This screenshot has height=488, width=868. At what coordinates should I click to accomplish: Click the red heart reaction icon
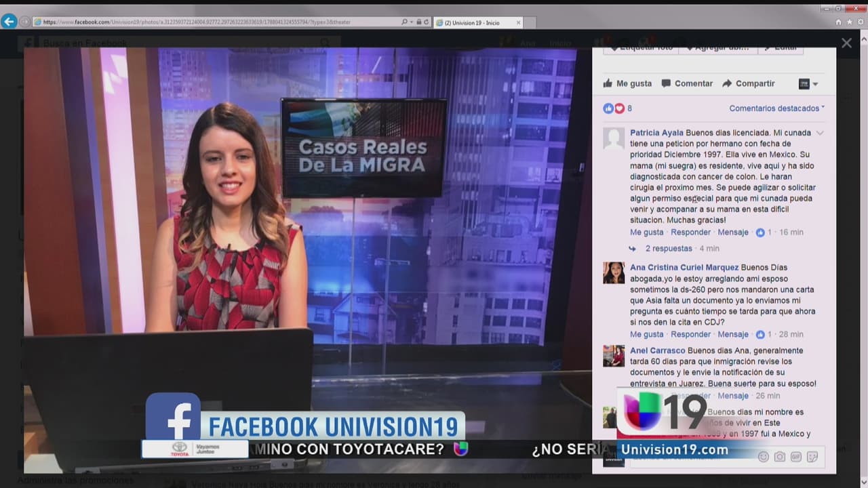[619, 108]
